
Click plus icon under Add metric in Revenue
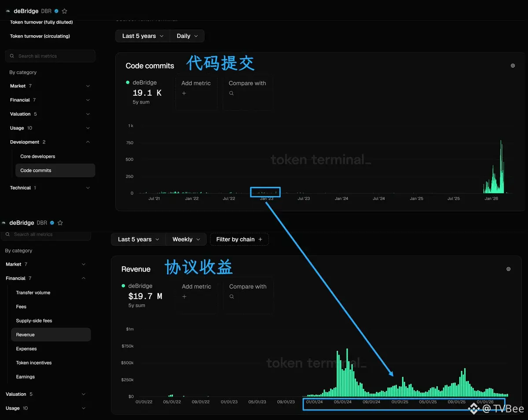click(184, 296)
